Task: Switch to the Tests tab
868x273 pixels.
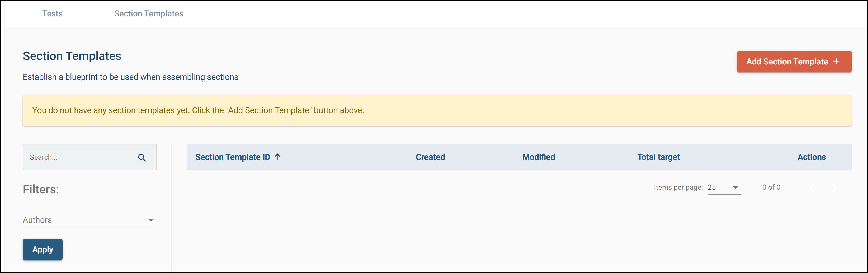Action: (52, 13)
